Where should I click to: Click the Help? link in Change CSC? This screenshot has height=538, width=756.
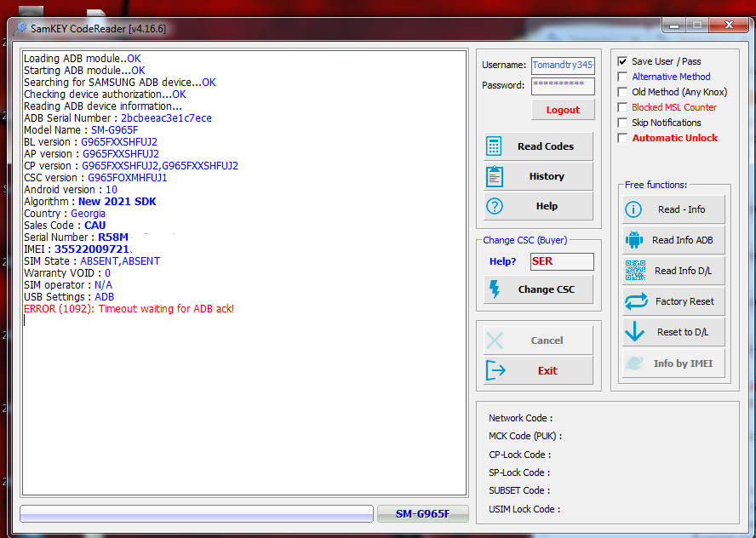(502, 261)
